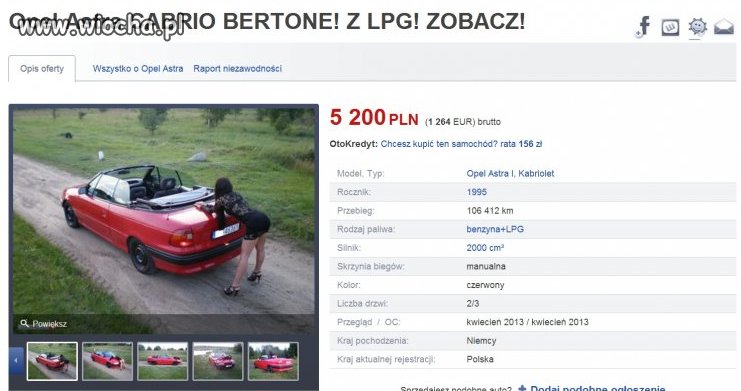Select the fifth car thumbnail
The height and width of the screenshot is (391, 741).
[x=273, y=361]
